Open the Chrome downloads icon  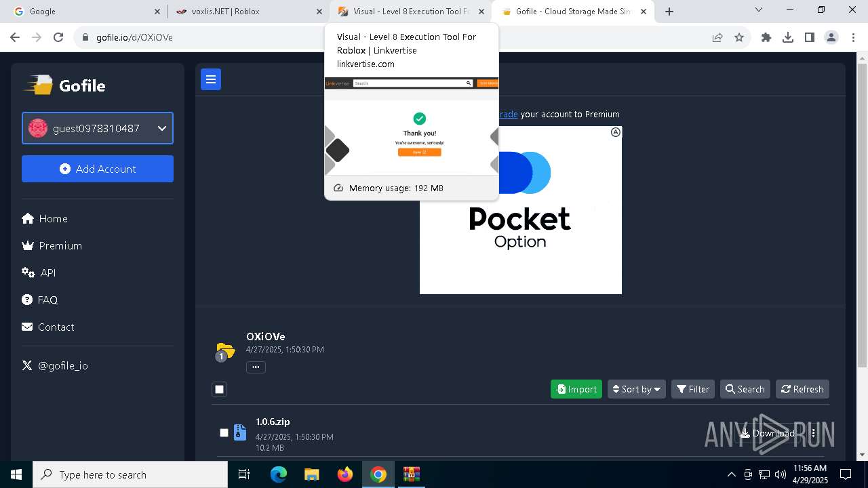tap(788, 37)
